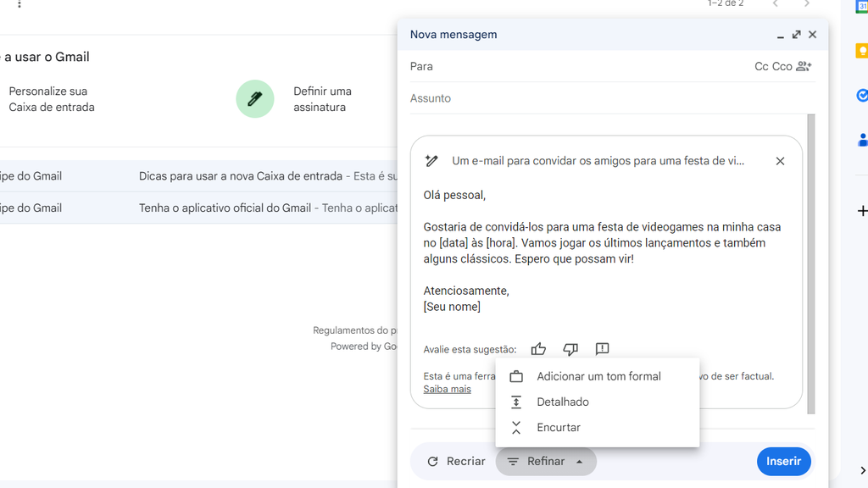The image size is (868, 488).
Task: Add Cco recipients
Action: pos(782,66)
